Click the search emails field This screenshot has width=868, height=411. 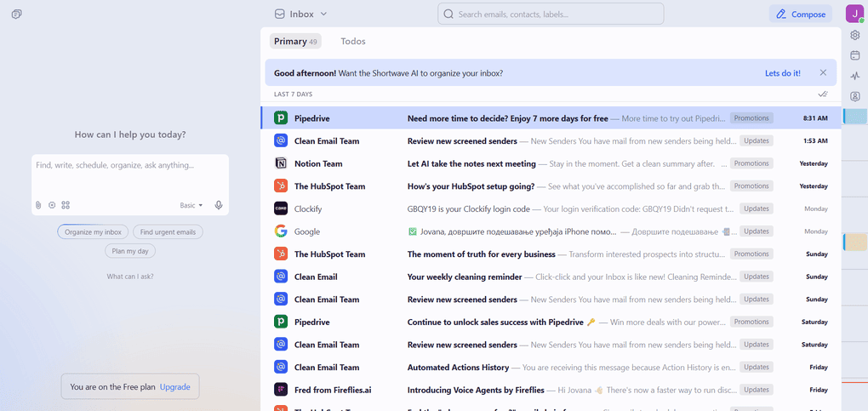551,14
